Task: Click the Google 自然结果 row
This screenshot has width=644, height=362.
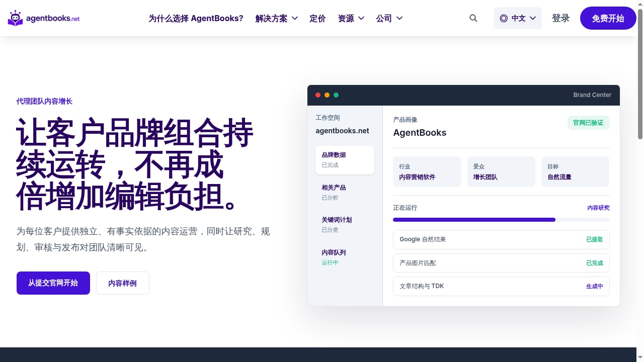Action: [x=501, y=239]
